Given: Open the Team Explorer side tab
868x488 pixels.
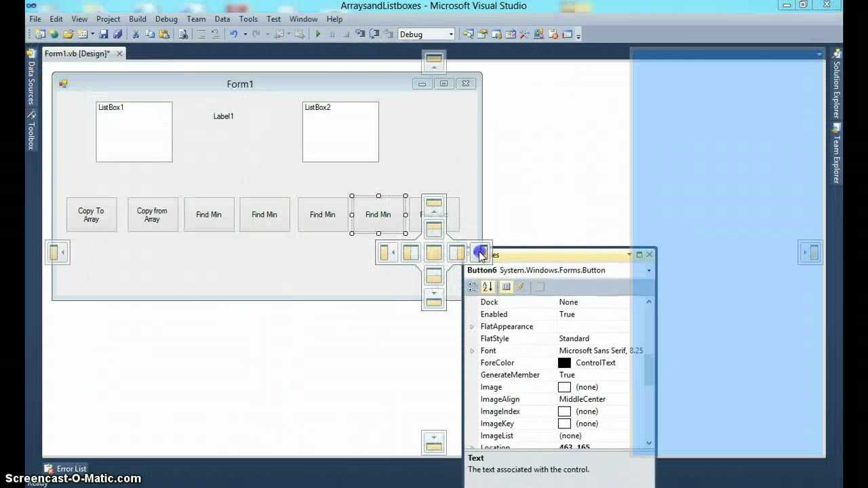Looking at the screenshot, I should [837, 154].
